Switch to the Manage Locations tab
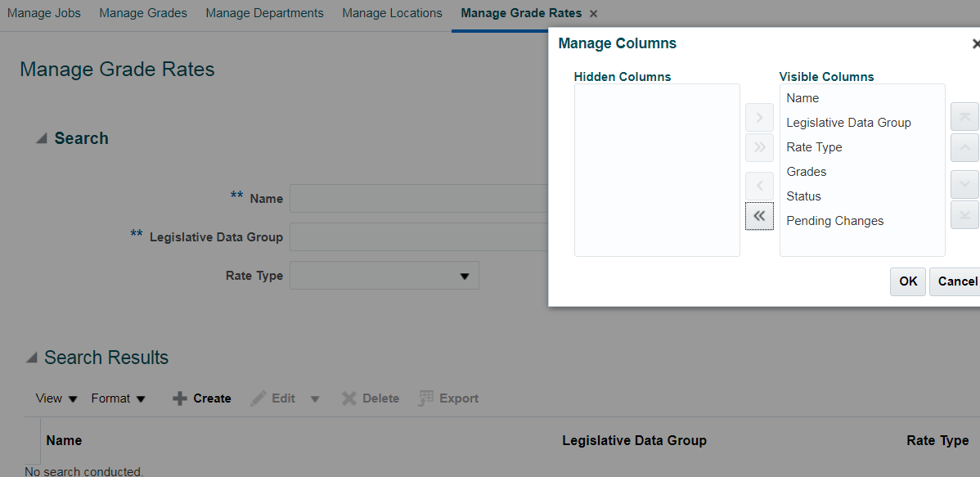 [x=392, y=13]
